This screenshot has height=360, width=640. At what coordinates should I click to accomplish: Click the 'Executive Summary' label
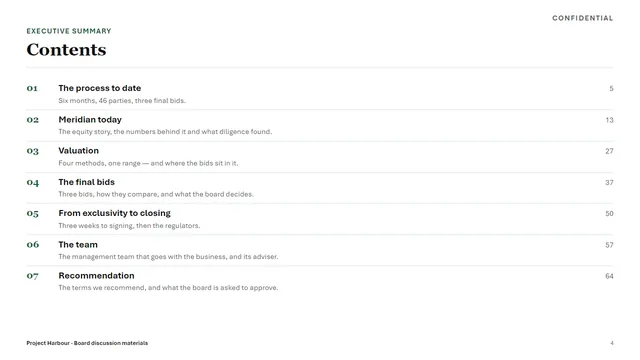click(69, 31)
